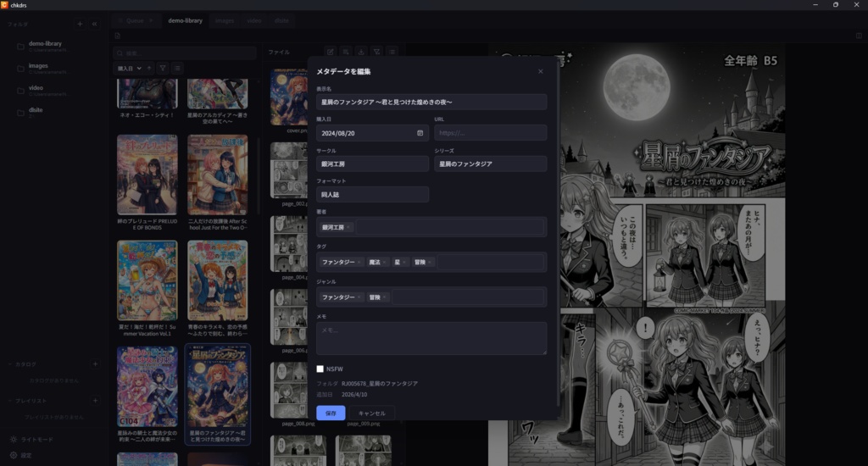Remove the 冒険 chip from ジャンル
Screen dimensions: 868x466
384,297
